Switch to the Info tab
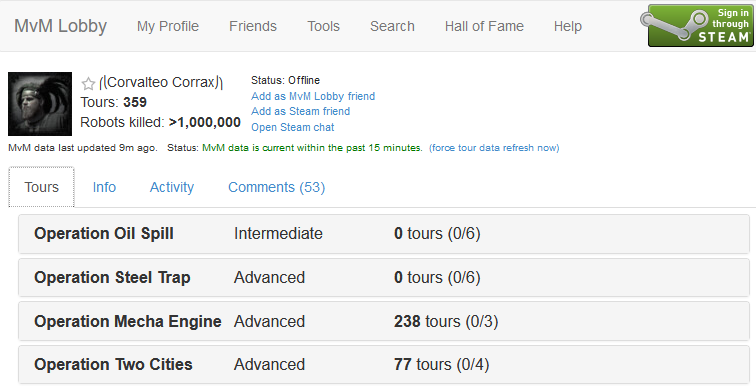This screenshot has width=756, height=389. pyautogui.click(x=104, y=187)
